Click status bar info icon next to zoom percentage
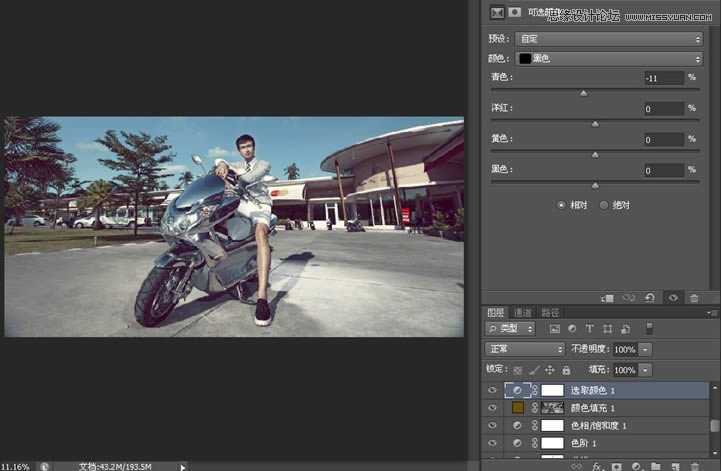 click(x=44, y=466)
